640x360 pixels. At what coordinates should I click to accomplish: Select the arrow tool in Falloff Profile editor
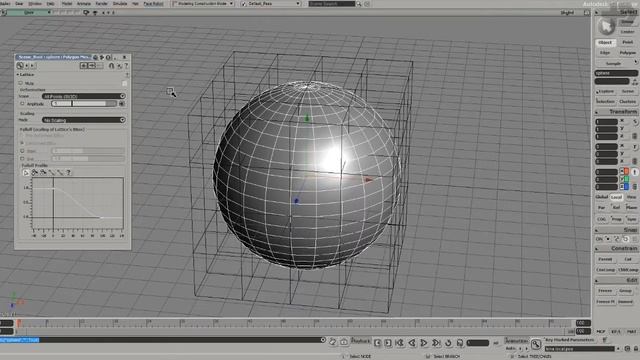26,173
